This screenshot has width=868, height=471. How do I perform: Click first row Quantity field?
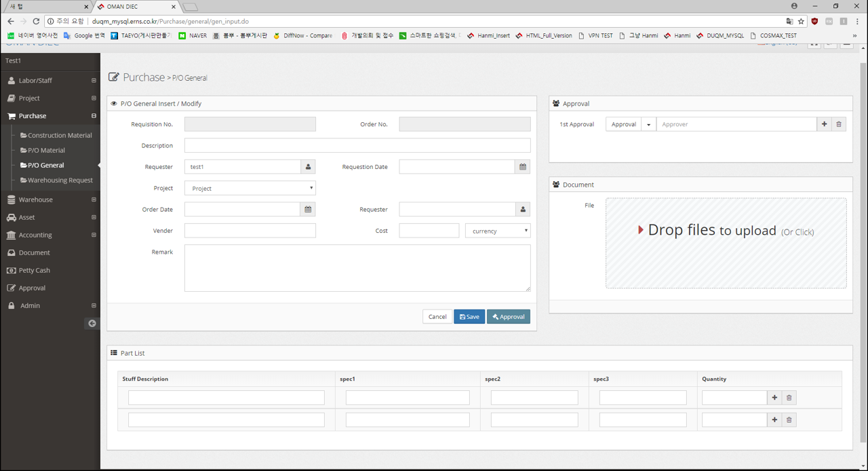734,398
